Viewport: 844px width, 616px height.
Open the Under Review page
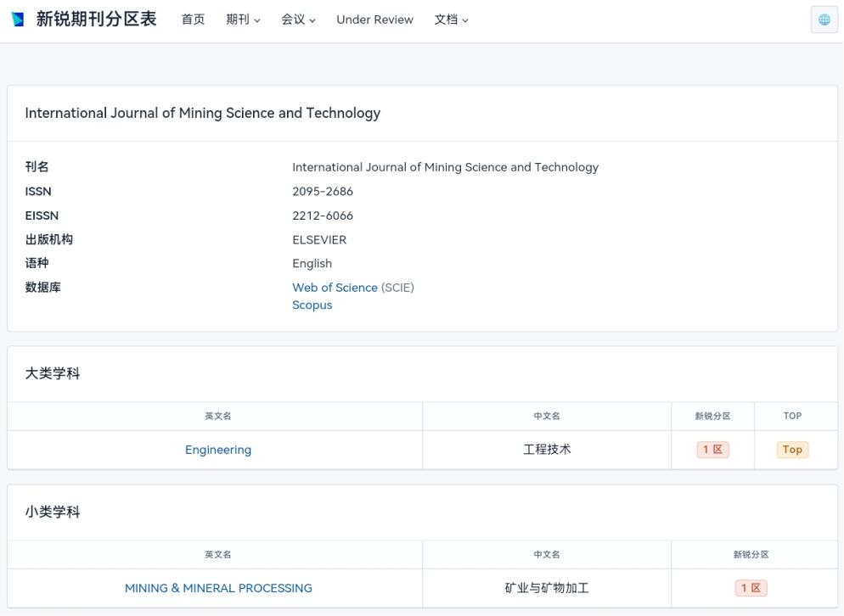tap(374, 20)
